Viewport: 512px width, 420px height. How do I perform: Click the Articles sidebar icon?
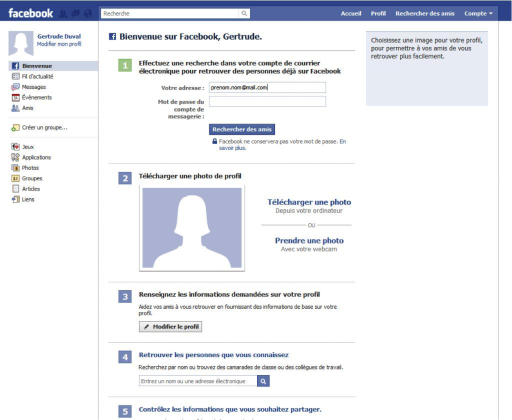point(15,189)
